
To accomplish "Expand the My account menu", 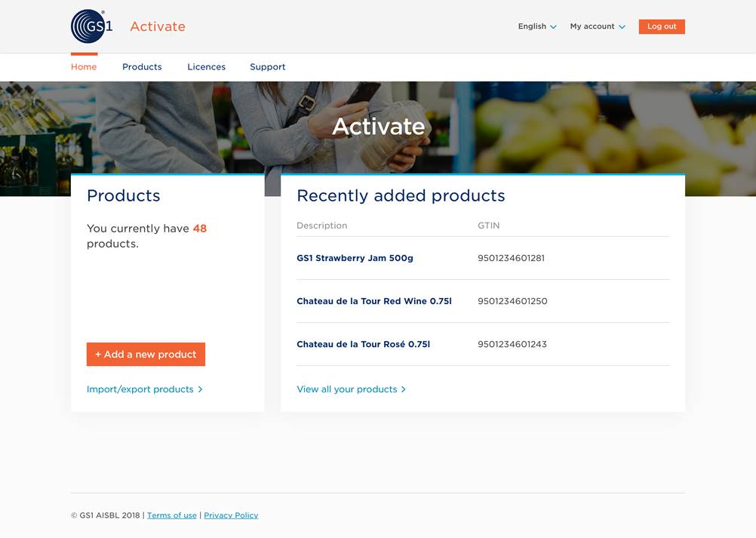I will click(598, 26).
